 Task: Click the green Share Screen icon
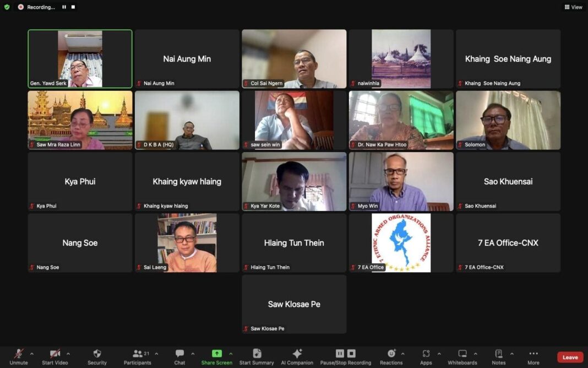click(x=216, y=354)
